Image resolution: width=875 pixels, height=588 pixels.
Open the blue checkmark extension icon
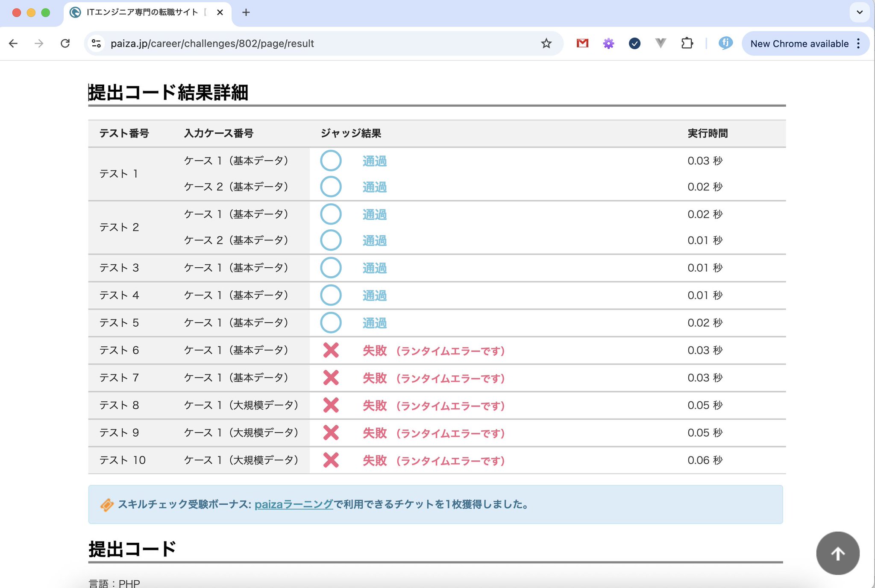(x=634, y=43)
